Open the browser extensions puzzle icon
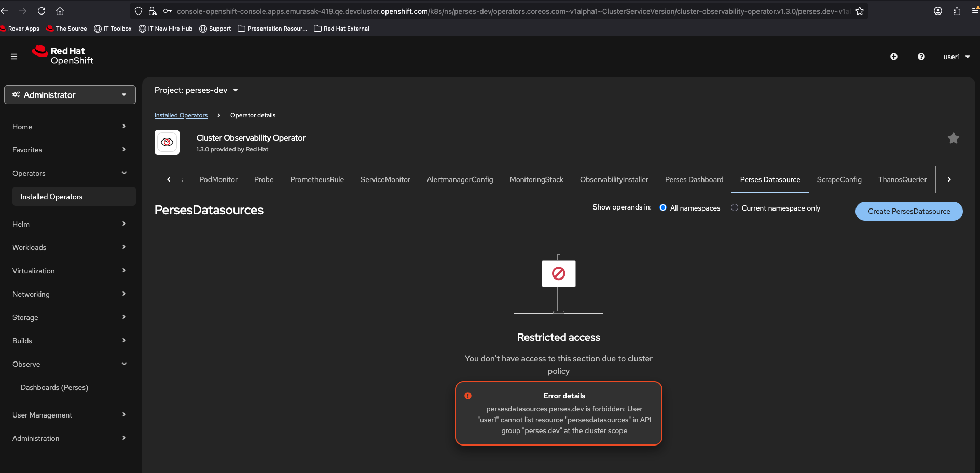This screenshot has height=473, width=980. pos(957,11)
